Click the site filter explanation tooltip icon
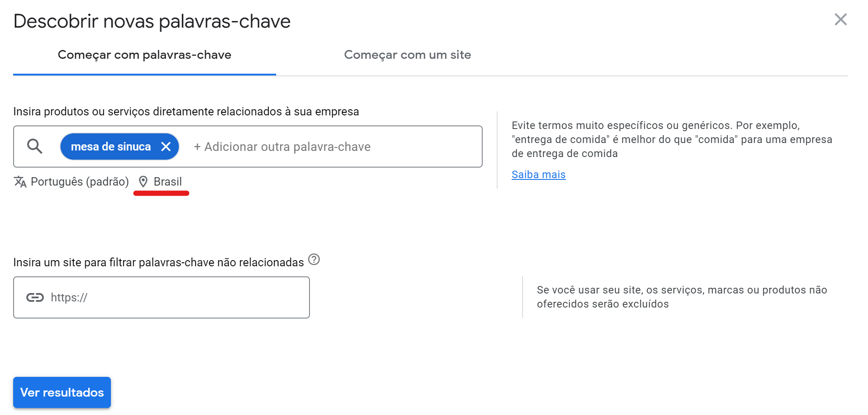The width and height of the screenshot is (868, 415). (x=314, y=260)
